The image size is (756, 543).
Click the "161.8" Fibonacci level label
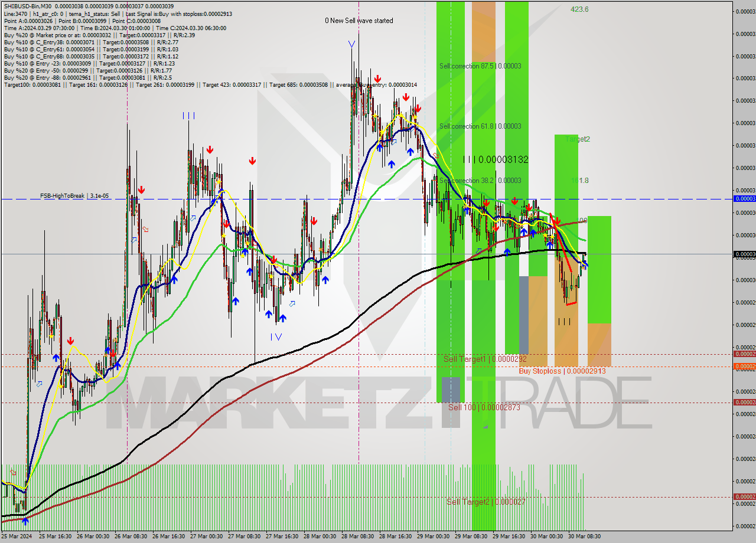[580, 181]
